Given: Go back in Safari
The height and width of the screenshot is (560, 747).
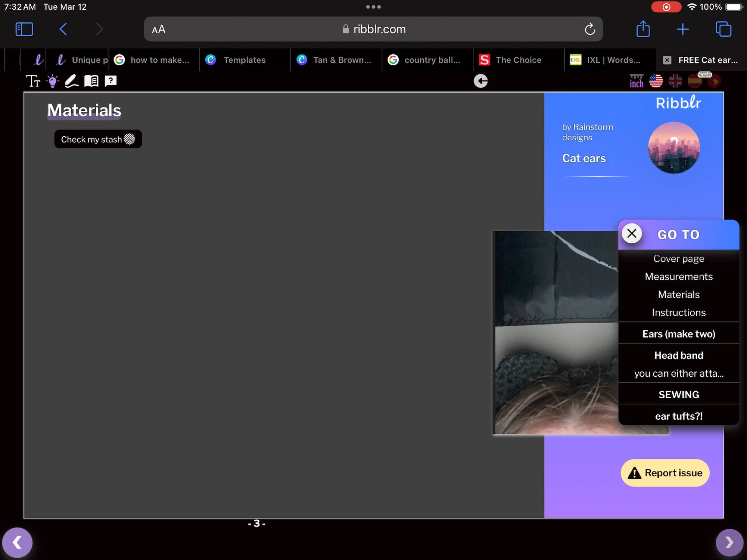Looking at the screenshot, I should pos(63,29).
